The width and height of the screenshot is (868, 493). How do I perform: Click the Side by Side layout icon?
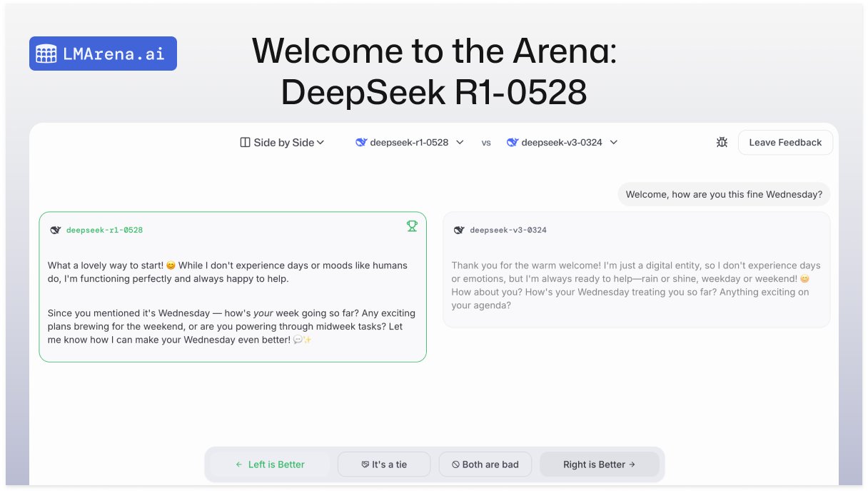point(245,143)
